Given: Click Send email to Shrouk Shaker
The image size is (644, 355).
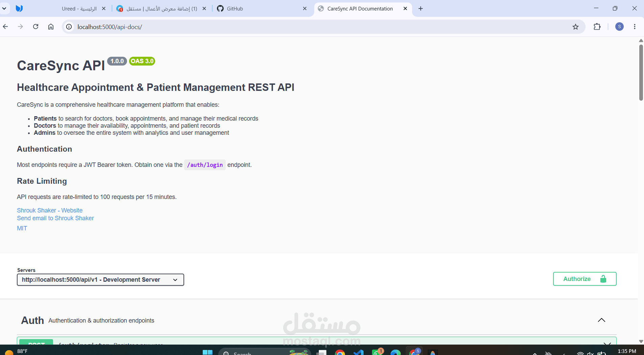Looking at the screenshot, I should [x=55, y=218].
